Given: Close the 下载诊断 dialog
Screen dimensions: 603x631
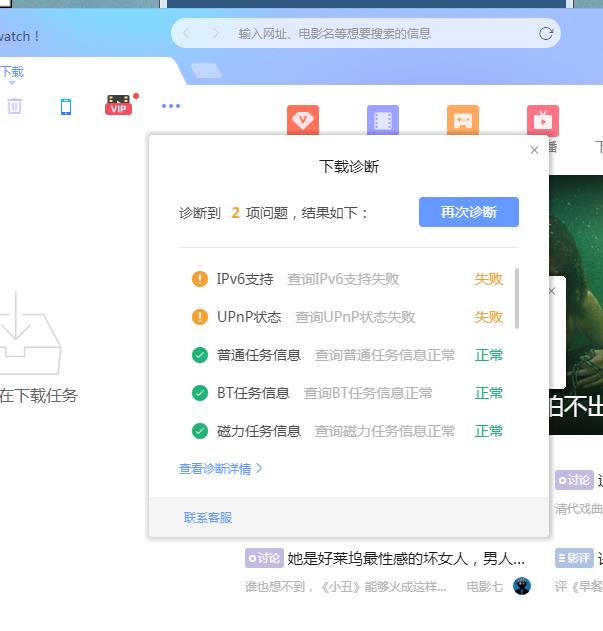Looking at the screenshot, I should coord(534,150).
